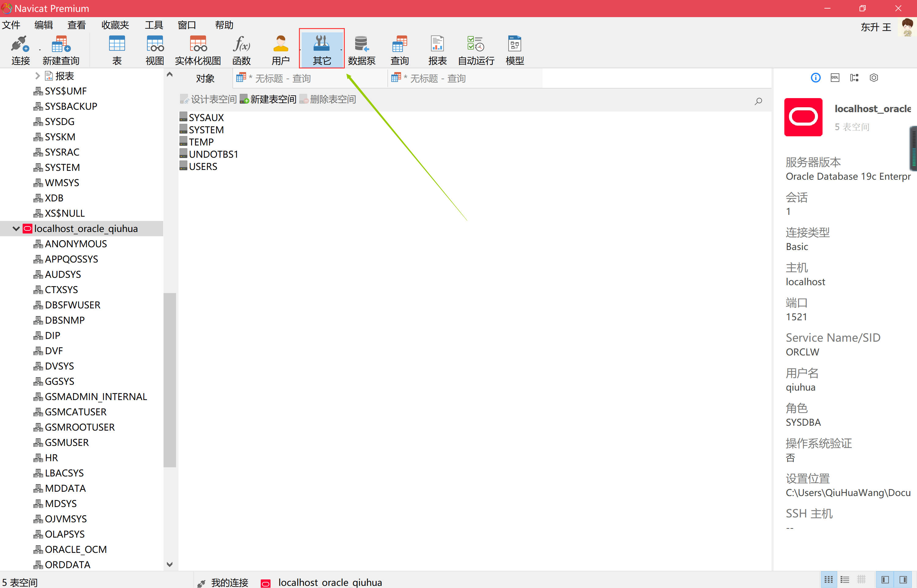
Task: Toggle the right information pane
Action: pyautogui.click(x=903, y=580)
